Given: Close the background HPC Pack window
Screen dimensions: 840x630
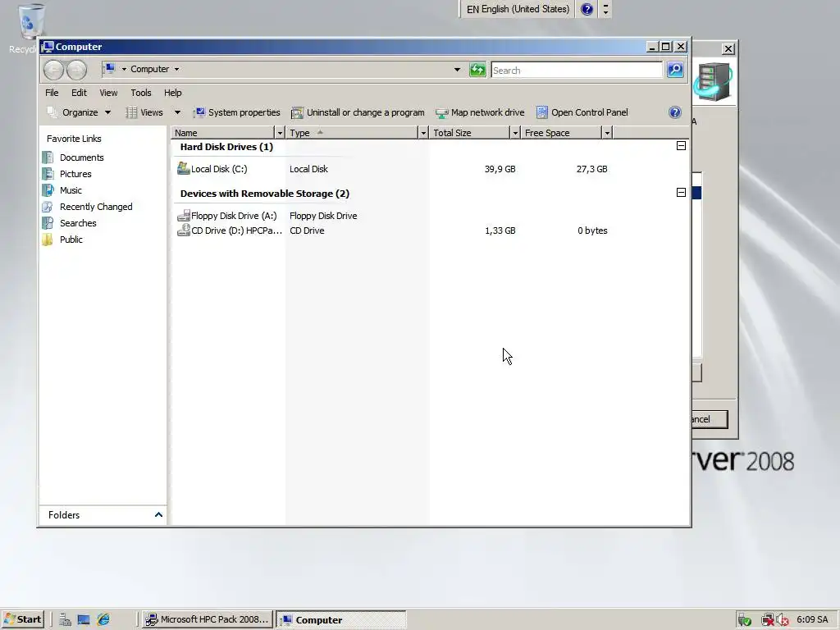Looking at the screenshot, I should click(728, 48).
